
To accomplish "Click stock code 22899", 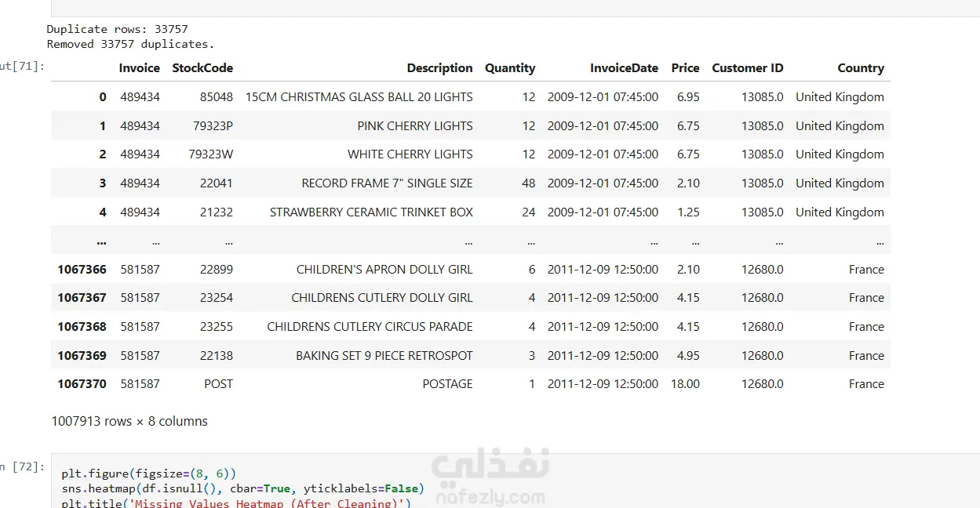I will [x=217, y=270].
